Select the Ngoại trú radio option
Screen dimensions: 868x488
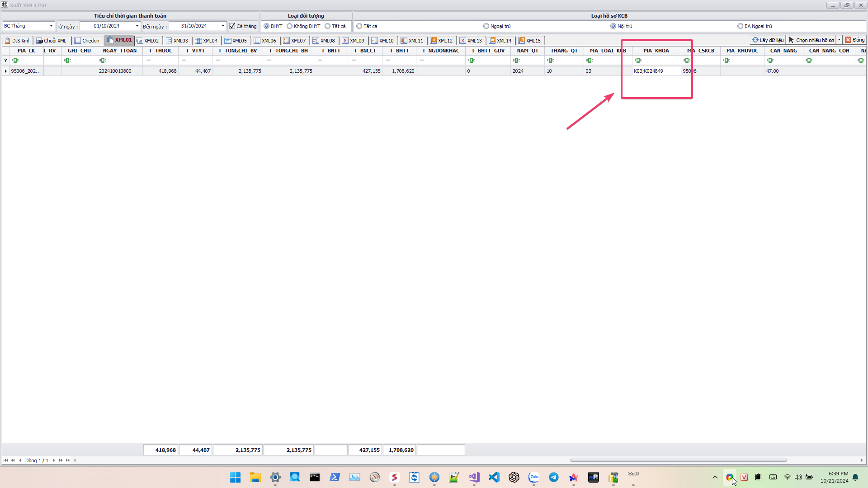click(x=486, y=26)
